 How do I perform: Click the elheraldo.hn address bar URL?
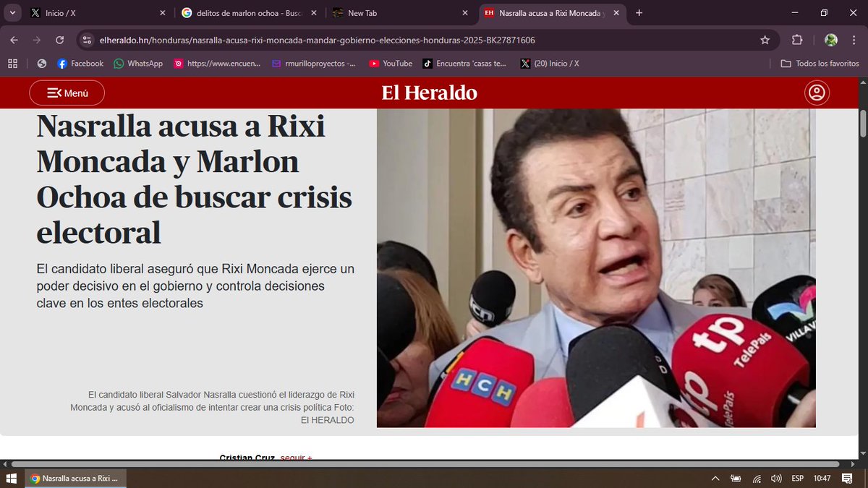318,40
